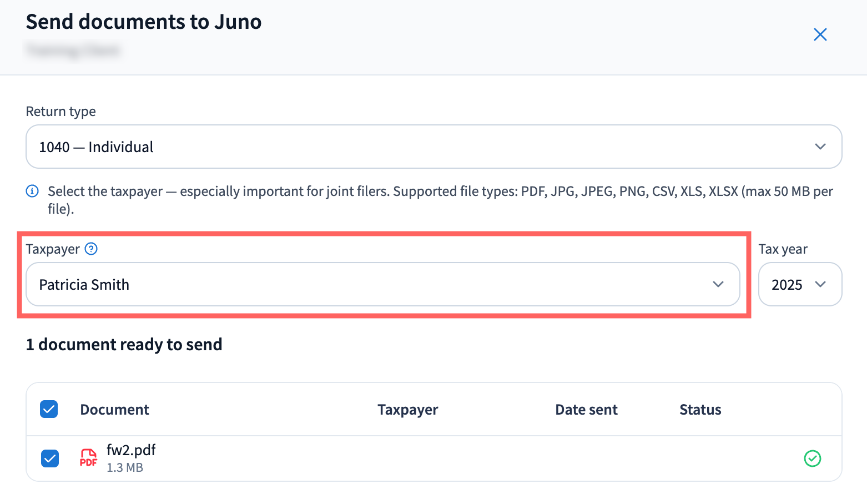Click the Date sent column header
Image resolution: width=867 pixels, height=504 pixels.
click(x=586, y=410)
